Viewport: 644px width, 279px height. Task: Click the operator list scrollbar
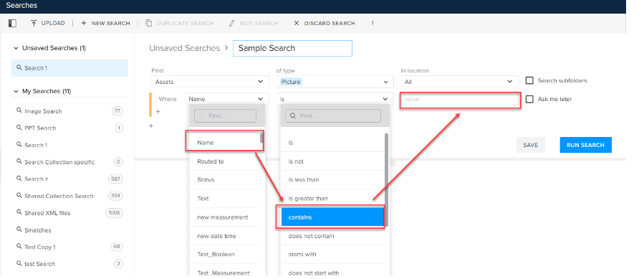point(386,180)
